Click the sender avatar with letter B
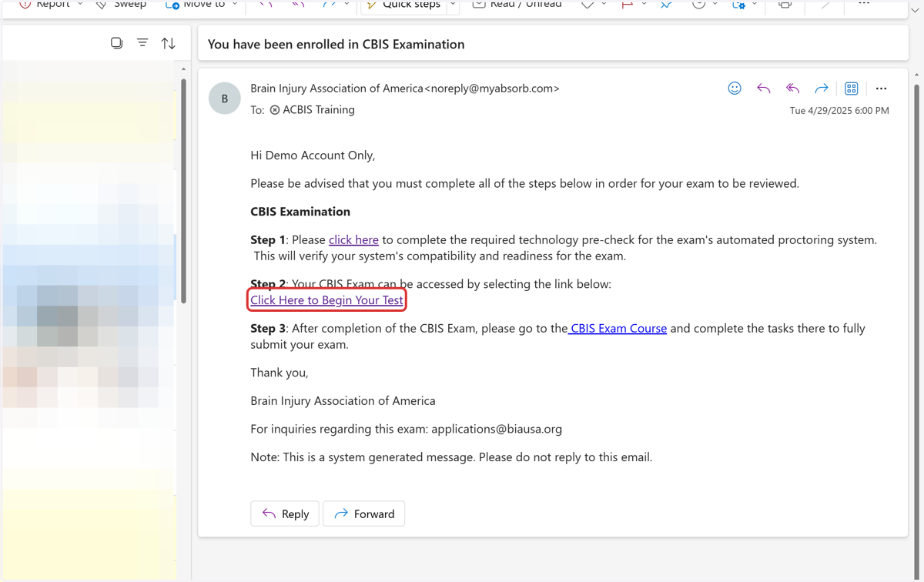 (225, 99)
